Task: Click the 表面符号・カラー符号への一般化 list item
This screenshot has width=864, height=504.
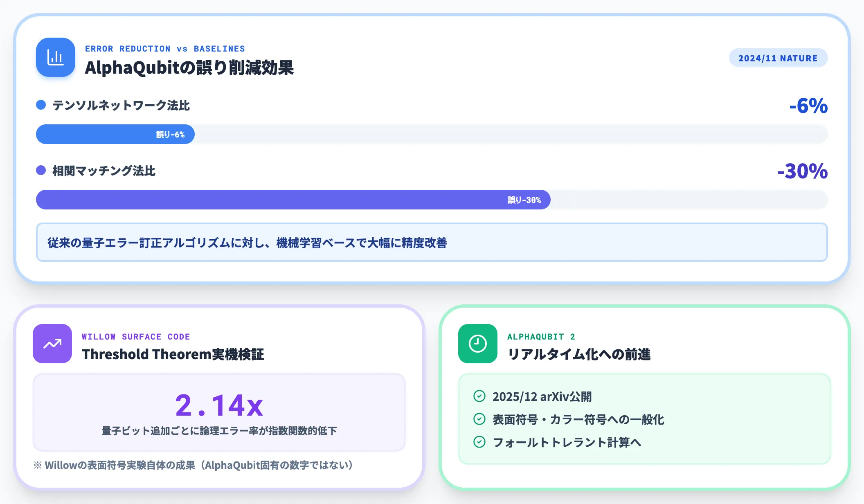Action: tap(578, 419)
